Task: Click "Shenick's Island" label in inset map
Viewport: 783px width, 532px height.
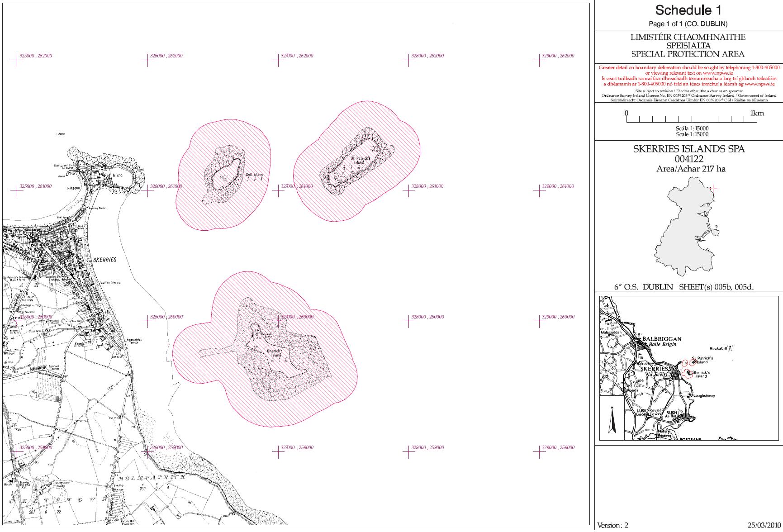Action: [x=701, y=375]
